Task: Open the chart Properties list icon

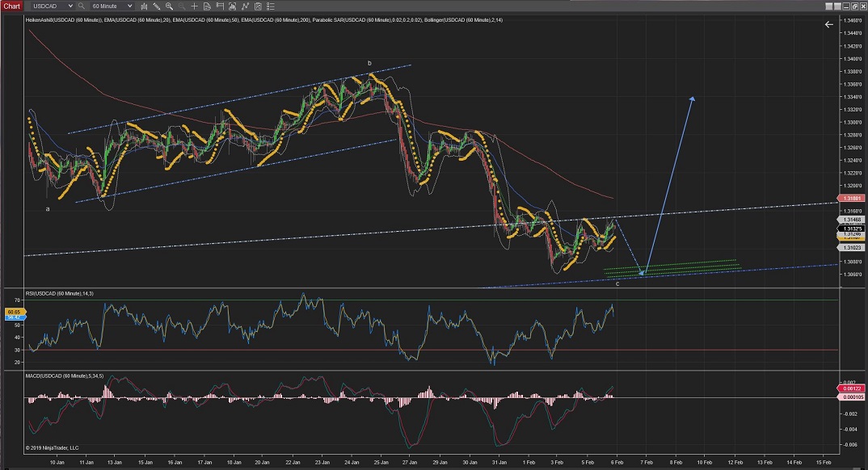Action: (x=272, y=6)
